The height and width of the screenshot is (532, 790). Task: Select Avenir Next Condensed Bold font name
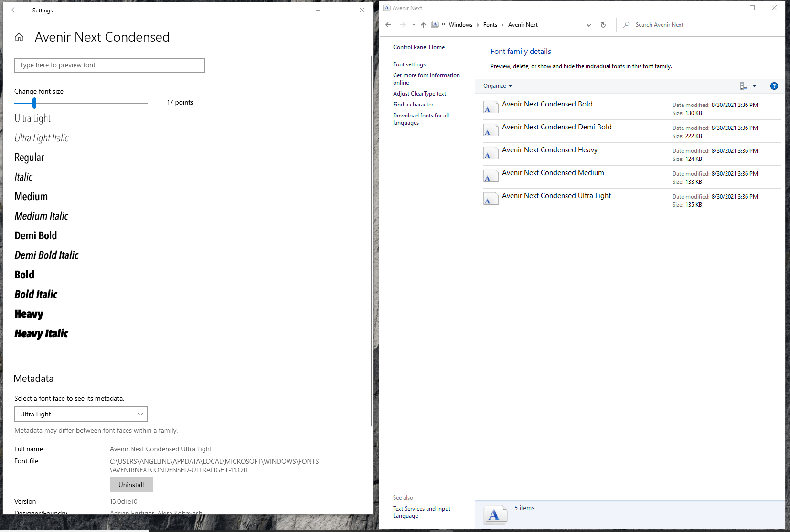click(x=547, y=104)
